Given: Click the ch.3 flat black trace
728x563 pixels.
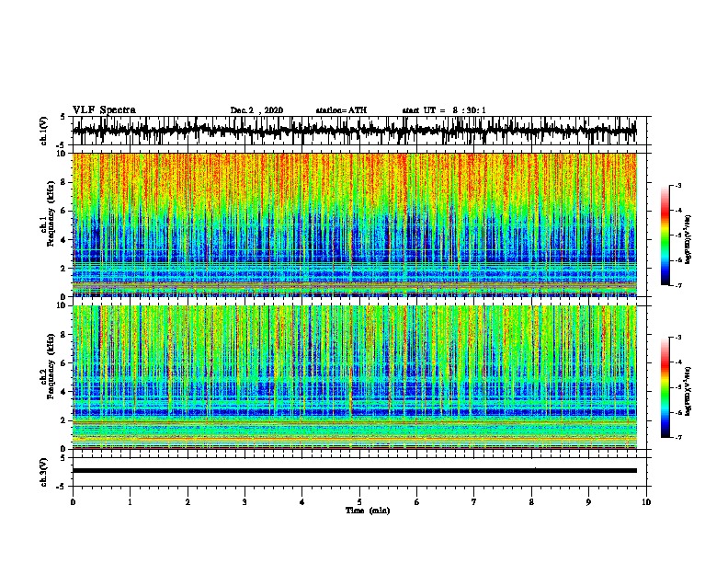Looking at the screenshot, I should point(354,471).
